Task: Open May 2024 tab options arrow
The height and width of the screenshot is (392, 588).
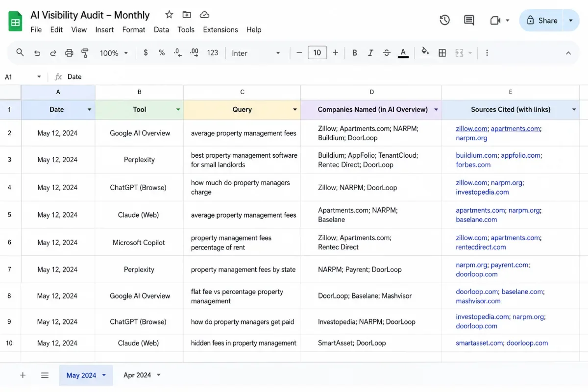Action: 104,375
